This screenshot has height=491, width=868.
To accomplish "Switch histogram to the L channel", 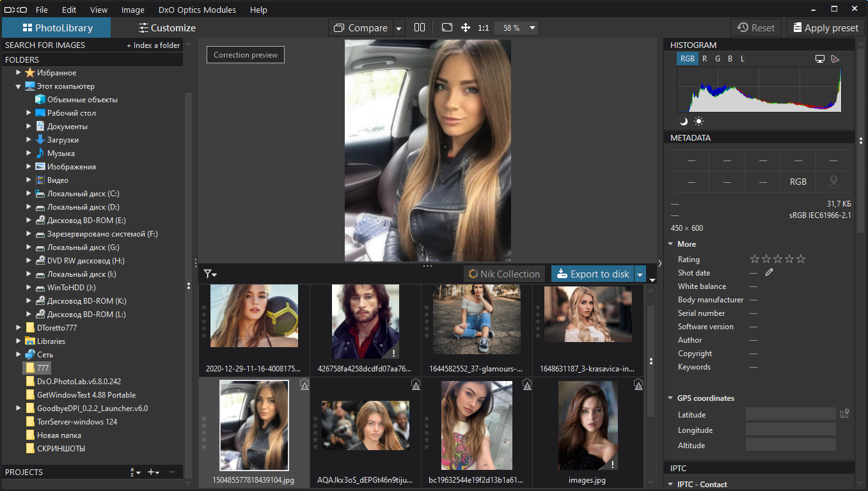I will [x=743, y=59].
